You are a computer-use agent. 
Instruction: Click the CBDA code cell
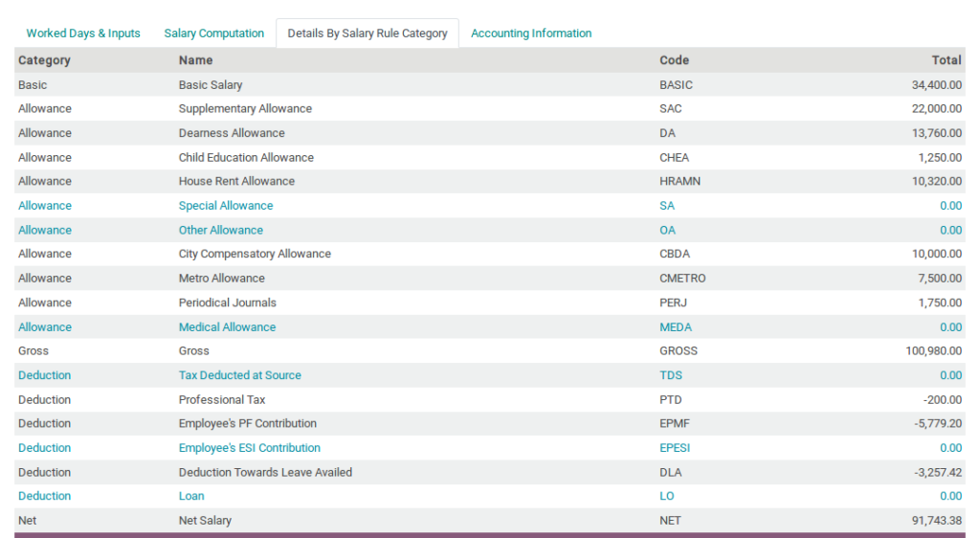tap(675, 254)
